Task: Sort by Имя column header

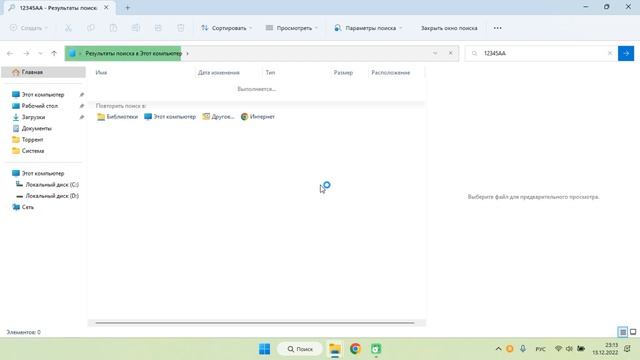Action: coord(101,73)
